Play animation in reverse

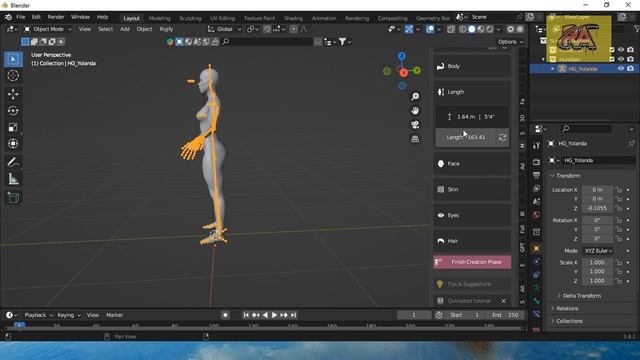coord(265,315)
